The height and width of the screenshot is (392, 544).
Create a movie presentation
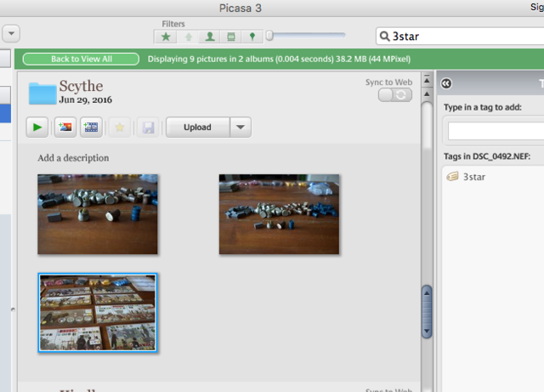(91, 127)
